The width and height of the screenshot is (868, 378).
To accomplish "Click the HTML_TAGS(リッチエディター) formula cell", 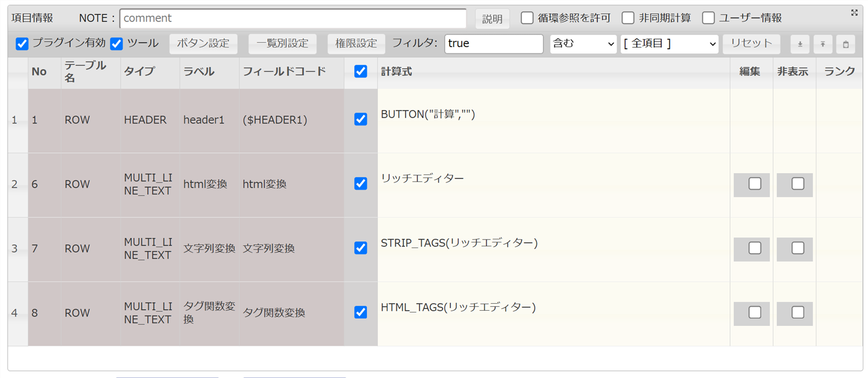I will pyautogui.click(x=554, y=314).
